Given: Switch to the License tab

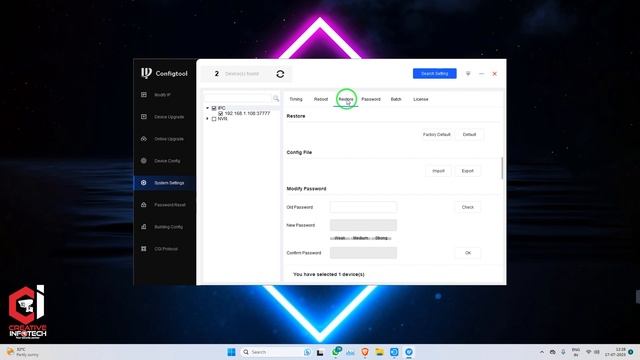Looking at the screenshot, I should click(421, 99).
